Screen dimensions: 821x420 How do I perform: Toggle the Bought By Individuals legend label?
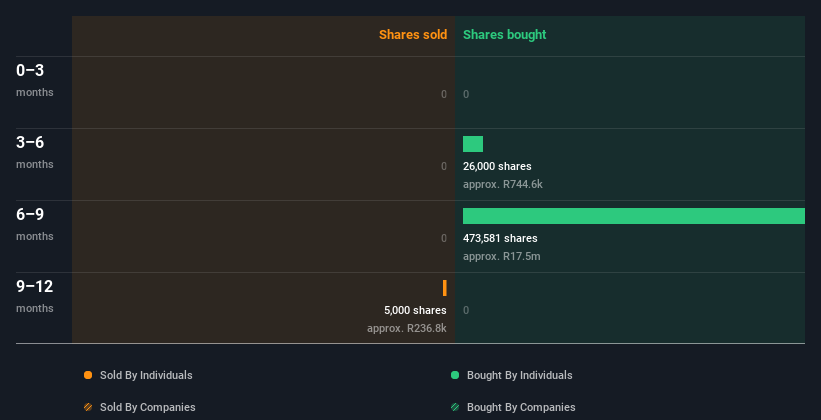coord(519,375)
